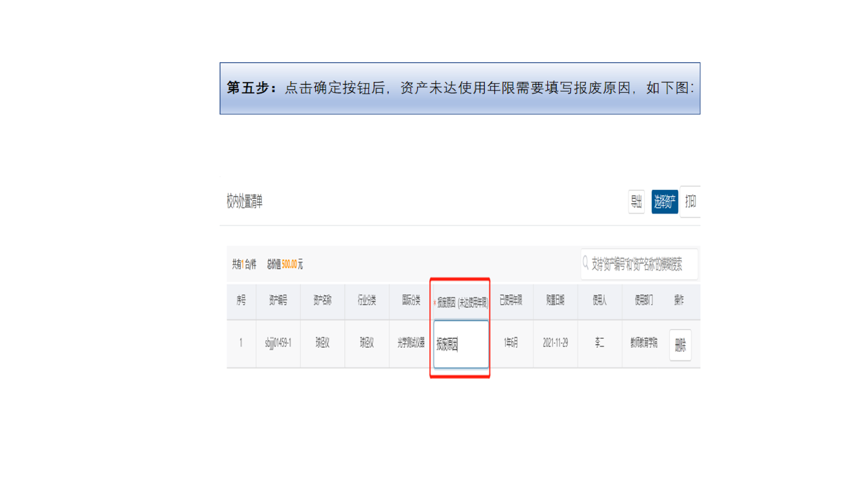Image resolution: width=868 pixels, height=488 pixels.
Task: Click the 购置日期 column header
Action: point(555,300)
